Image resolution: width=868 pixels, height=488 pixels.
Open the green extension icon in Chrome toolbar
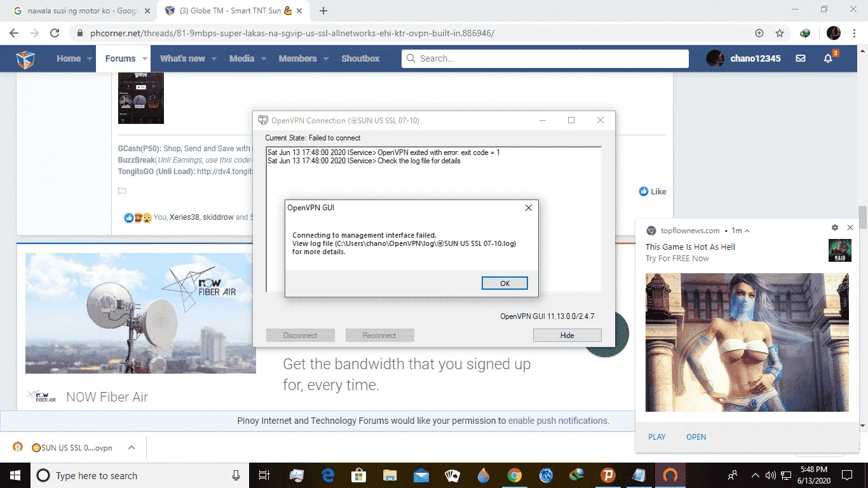[x=805, y=33]
